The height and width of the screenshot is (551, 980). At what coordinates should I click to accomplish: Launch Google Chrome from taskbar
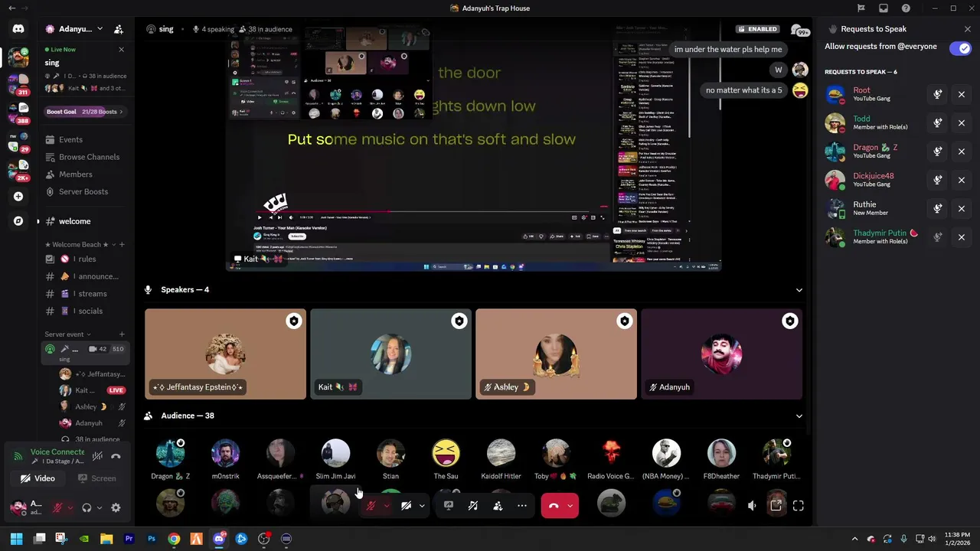tap(174, 539)
